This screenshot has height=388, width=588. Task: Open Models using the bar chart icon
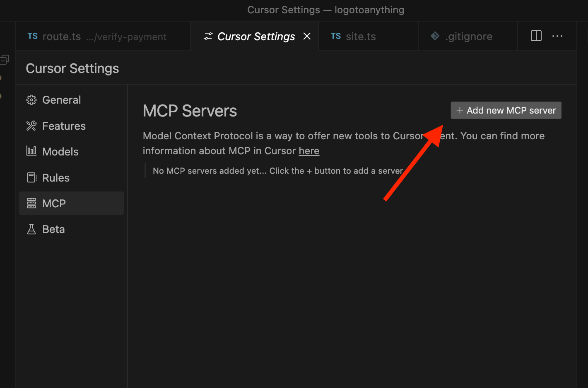[31, 151]
